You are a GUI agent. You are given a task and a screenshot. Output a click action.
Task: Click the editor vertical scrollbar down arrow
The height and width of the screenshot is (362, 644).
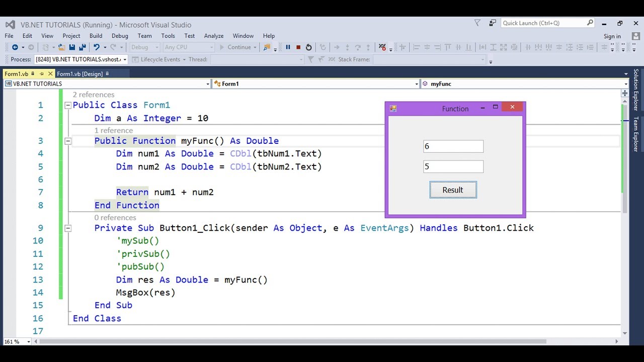pos(625,333)
